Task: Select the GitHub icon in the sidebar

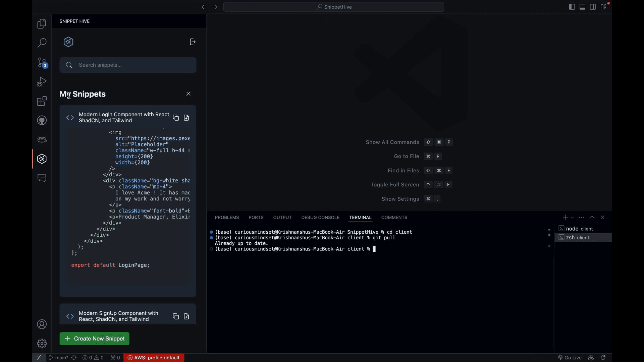Action: [x=42, y=120]
